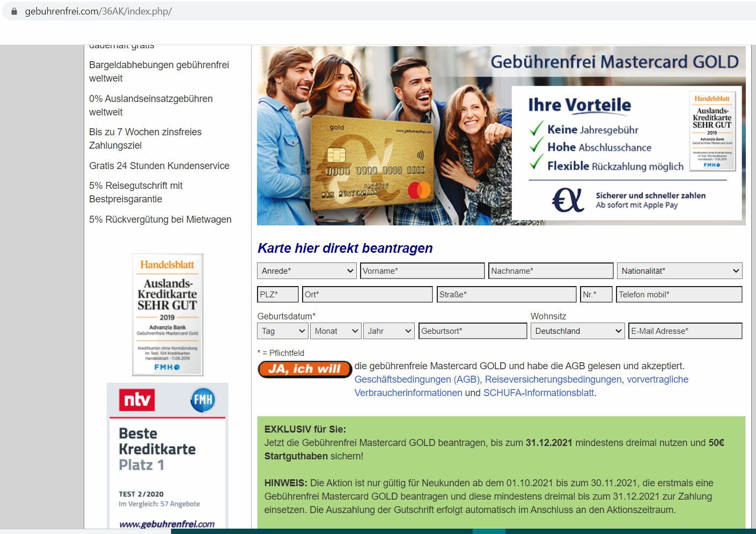Click the Handelsblatt seal inside the banner
This screenshot has width=756, height=534.
coord(712,131)
